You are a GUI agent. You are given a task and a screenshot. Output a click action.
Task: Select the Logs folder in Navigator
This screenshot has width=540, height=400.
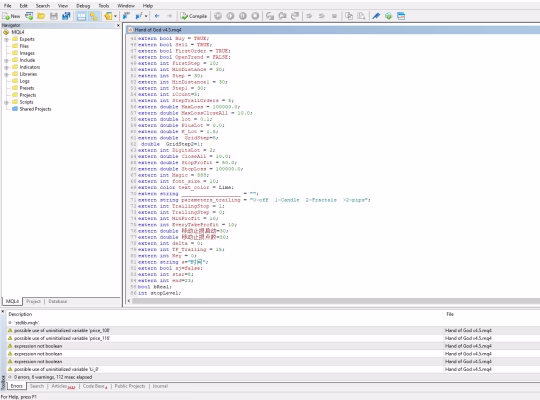(x=24, y=81)
